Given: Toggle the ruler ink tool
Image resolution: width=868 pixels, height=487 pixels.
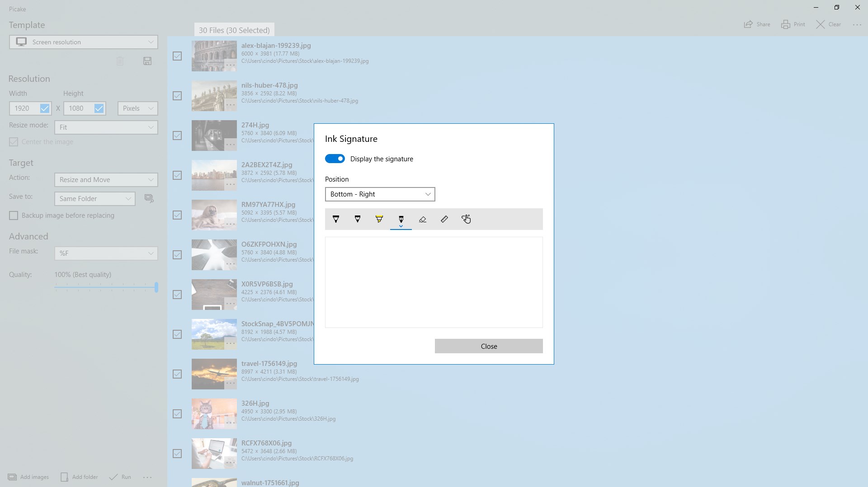Looking at the screenshot, I should point(444,219).
